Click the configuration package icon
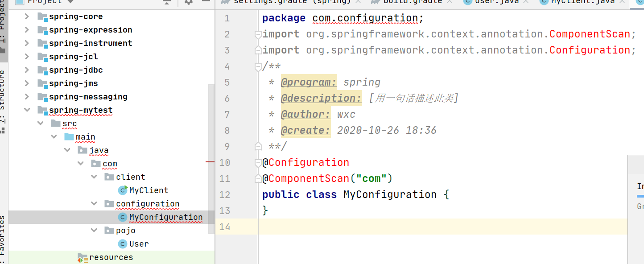The image size is (644, 264). pos(109,204)
